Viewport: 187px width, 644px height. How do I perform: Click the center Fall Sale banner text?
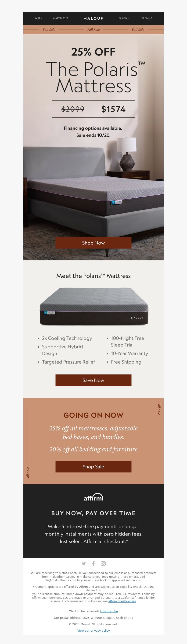point(93,29)
